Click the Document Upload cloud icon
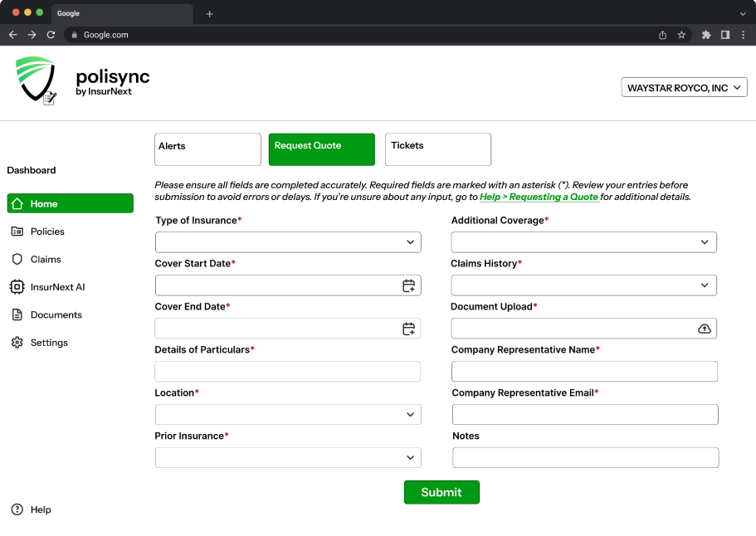756x536 pixels. (x=705, y=329)
